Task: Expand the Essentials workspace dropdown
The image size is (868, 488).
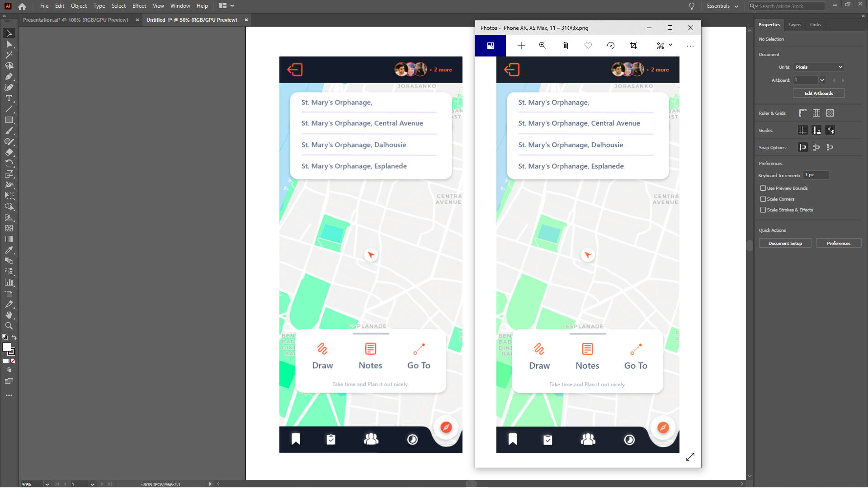Action: [722, 6]
